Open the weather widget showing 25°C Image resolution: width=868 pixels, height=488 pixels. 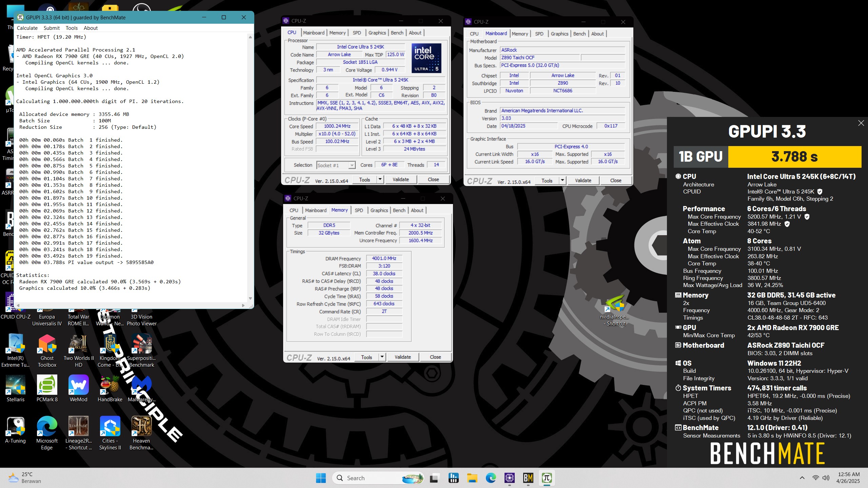coord(24,478)
